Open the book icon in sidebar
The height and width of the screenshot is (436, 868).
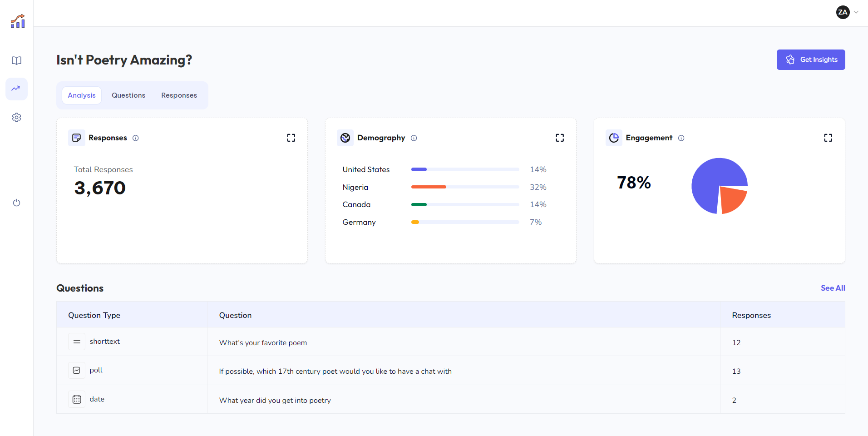tap(16, 60)
